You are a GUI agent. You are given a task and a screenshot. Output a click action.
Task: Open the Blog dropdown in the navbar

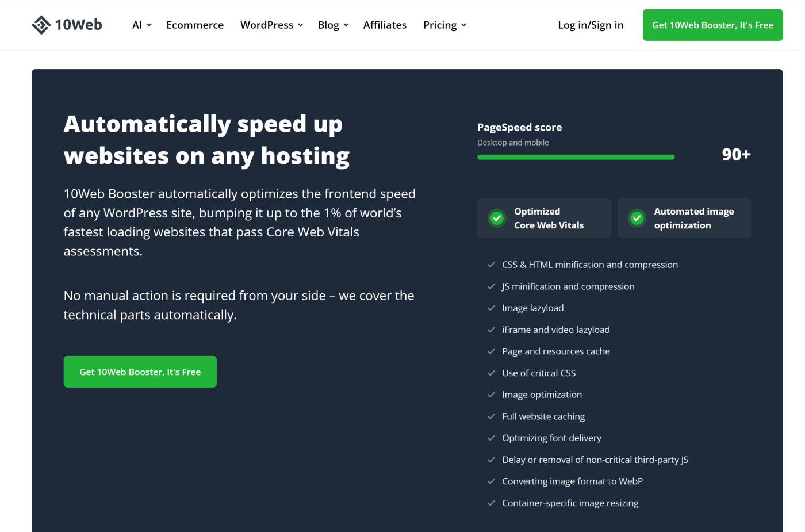pyautogui.click(x=332, y=25)
